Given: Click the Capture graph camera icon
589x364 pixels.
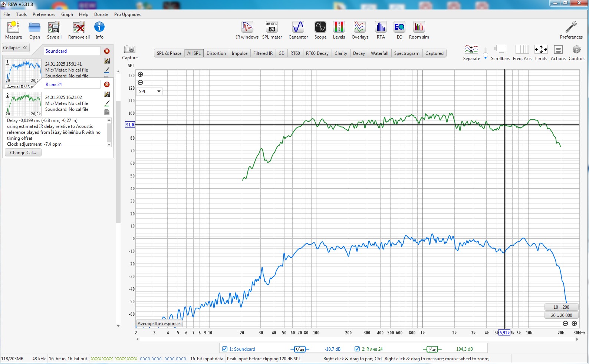Looking at the screenshot, I should tap(129, 50).
